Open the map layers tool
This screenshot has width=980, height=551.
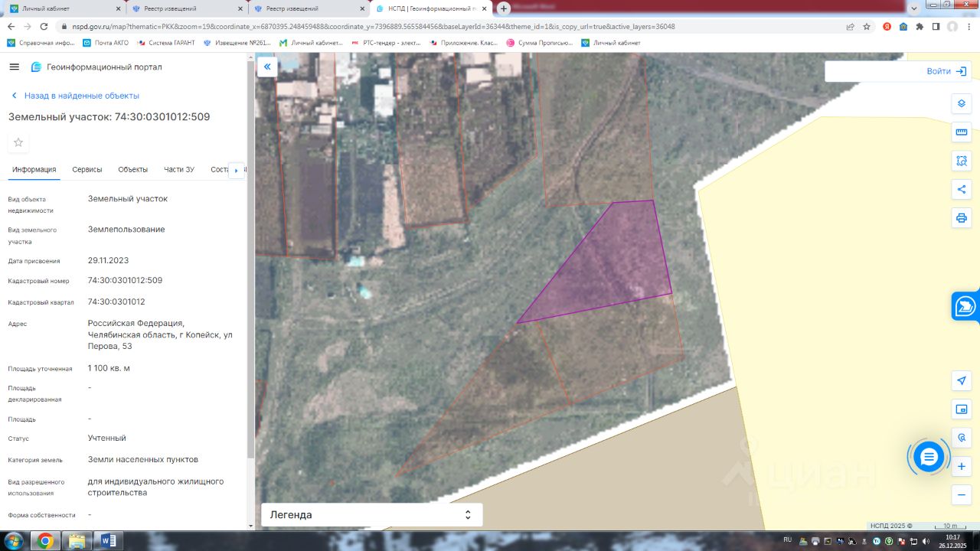pyautogui.click(x=962, y=104)
